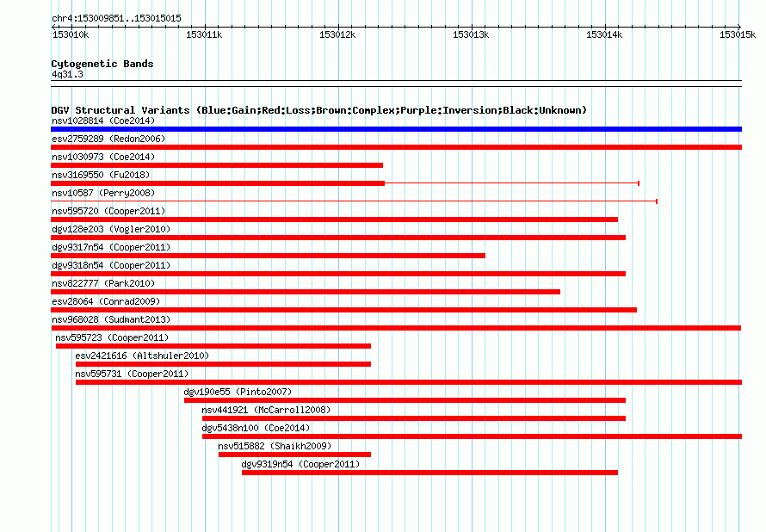
Task: Click the dgv9318n54 red bar
Action: 338,274
